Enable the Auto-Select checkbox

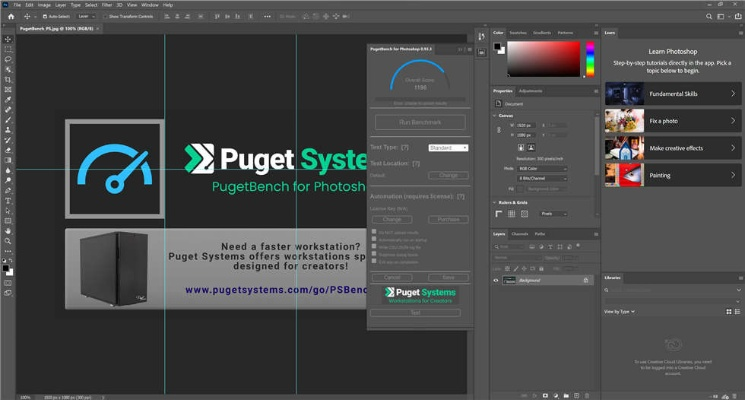(x=41, y=17)
